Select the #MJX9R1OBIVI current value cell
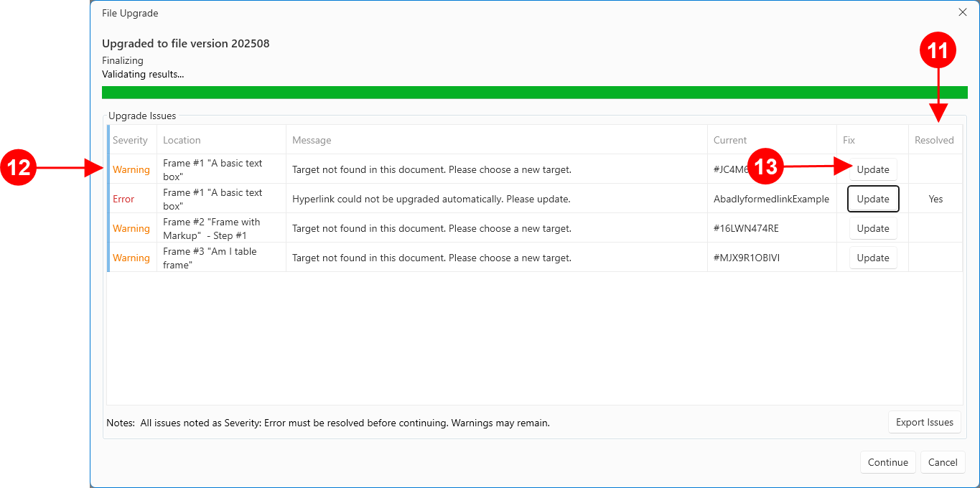The height and width of the screenshot is (488, 980). tap(746, 258)
